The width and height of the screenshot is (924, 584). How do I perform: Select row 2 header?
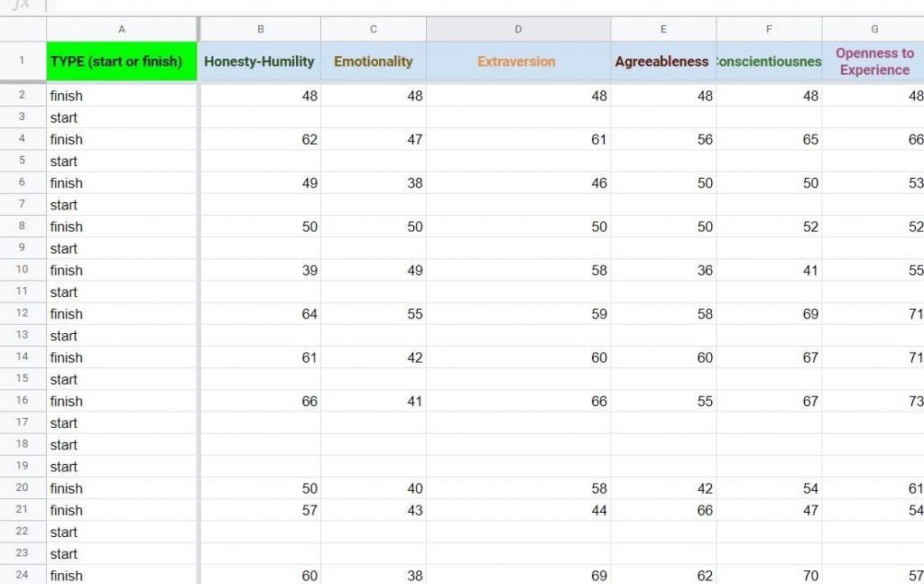[23, 95]
